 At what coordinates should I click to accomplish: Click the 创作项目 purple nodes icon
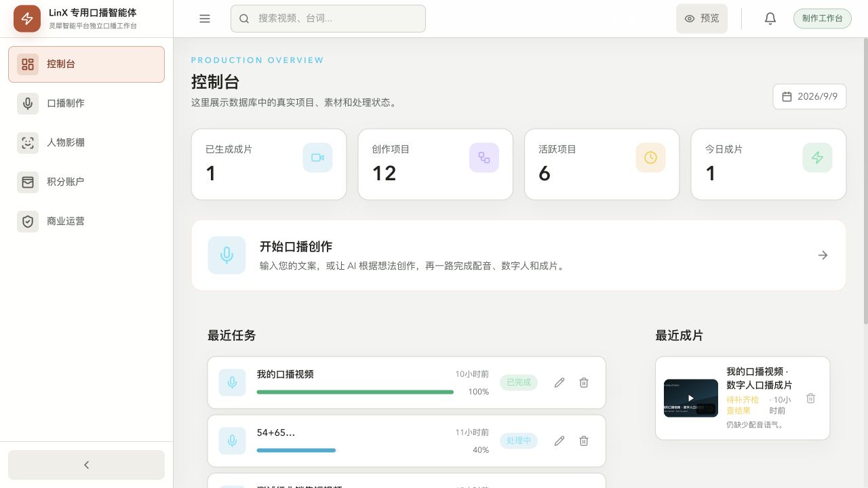click(x=484, y=157)
